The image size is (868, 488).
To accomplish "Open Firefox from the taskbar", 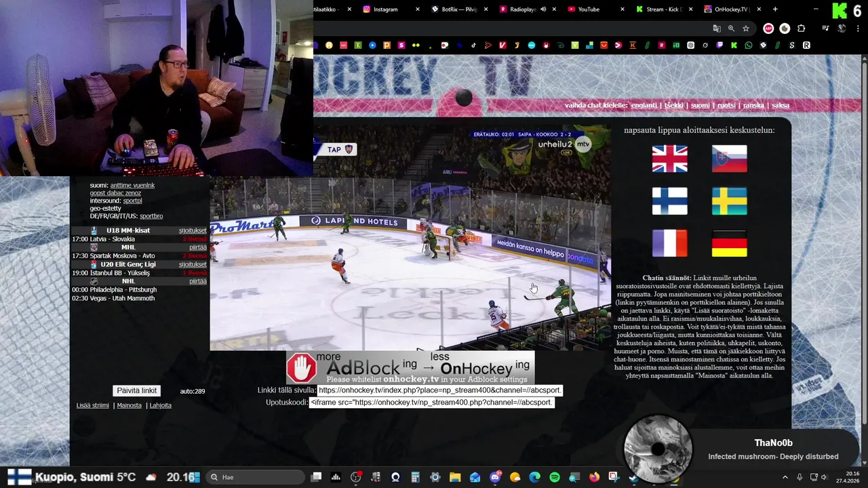I will (x=594, y=477).
